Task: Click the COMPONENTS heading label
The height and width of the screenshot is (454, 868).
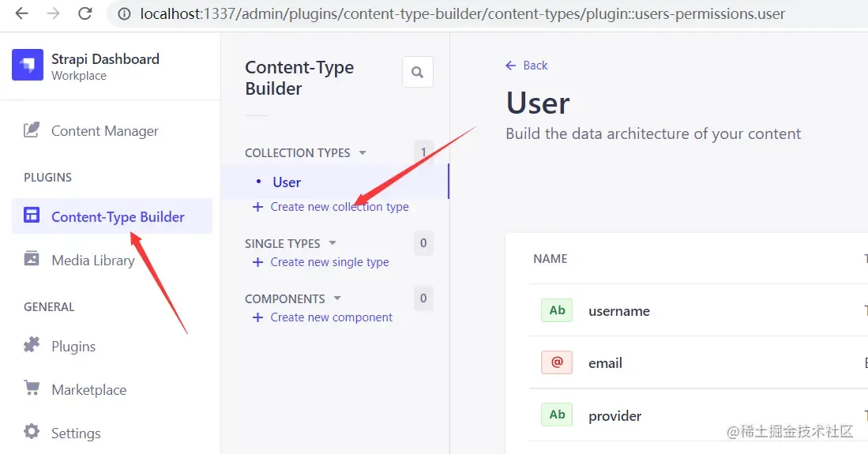Action: [285, 299]
